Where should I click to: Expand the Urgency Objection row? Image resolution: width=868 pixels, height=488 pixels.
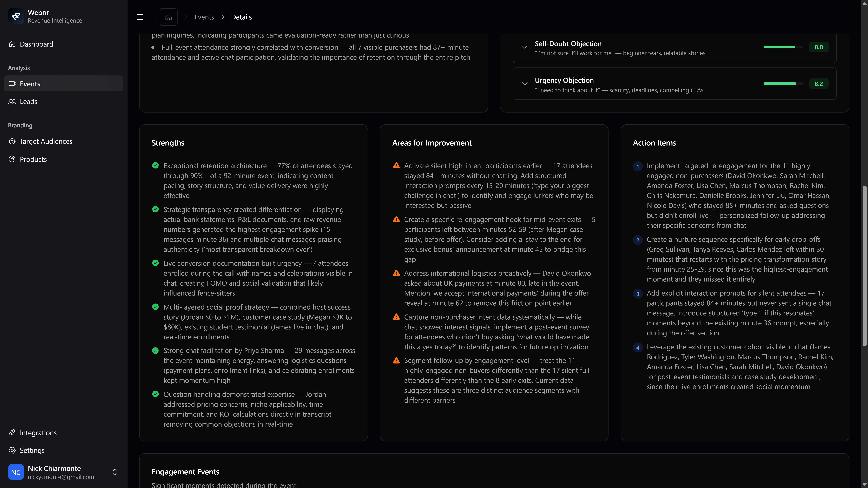(525, 84)
